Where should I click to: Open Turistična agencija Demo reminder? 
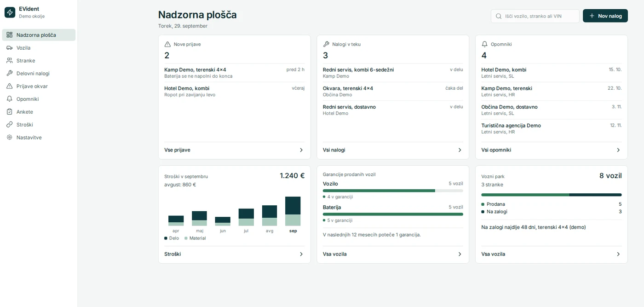coord(551,128)
